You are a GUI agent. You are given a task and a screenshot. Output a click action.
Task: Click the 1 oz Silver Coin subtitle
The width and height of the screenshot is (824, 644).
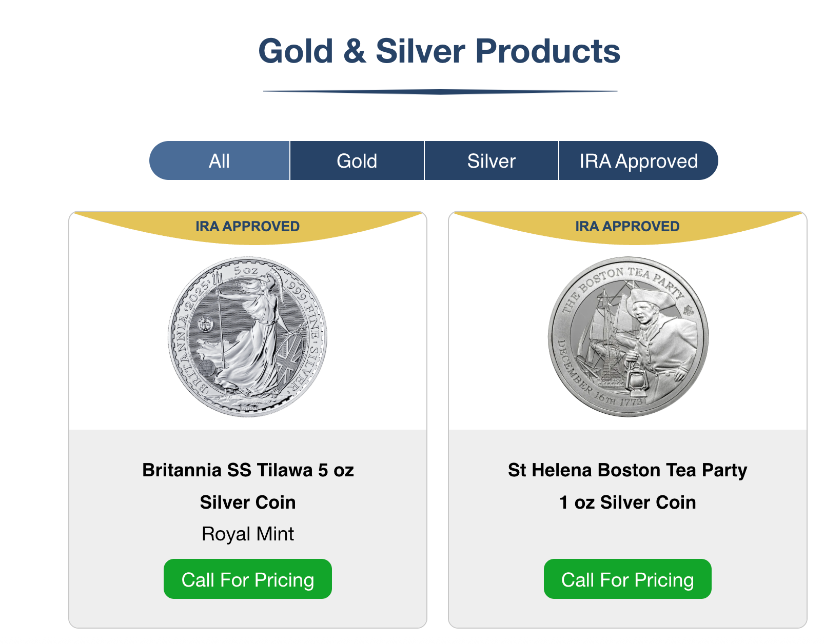[627, 502]
